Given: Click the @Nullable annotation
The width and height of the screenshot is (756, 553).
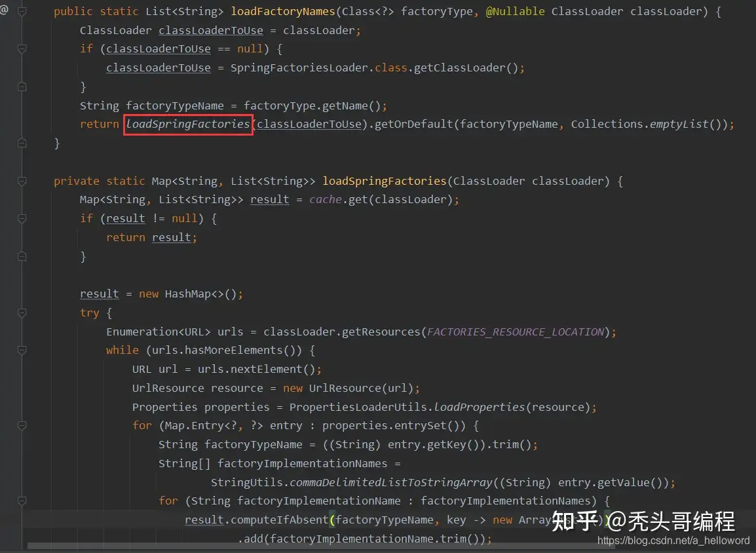Looking at the screenshot, I should pos(515,11).
